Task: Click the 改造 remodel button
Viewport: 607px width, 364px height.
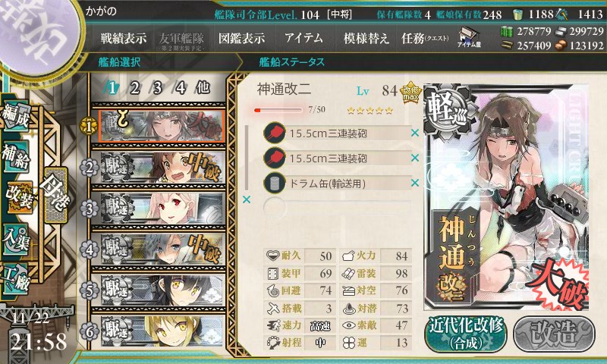Action: [x=554, y=334]
